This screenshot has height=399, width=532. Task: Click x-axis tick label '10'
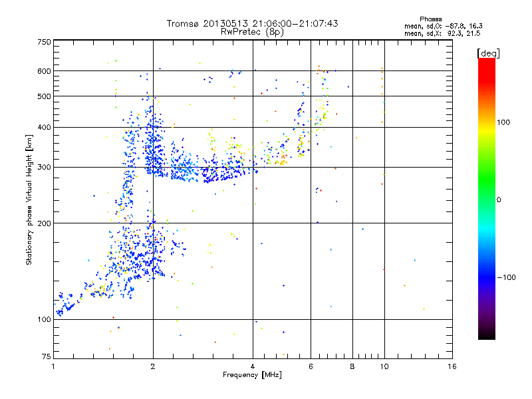384,366
